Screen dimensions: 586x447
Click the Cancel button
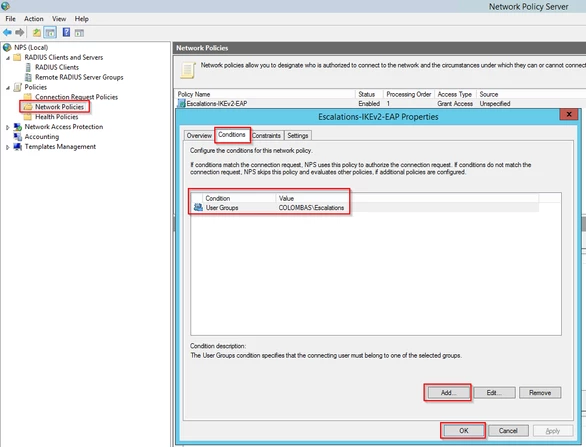508,431
